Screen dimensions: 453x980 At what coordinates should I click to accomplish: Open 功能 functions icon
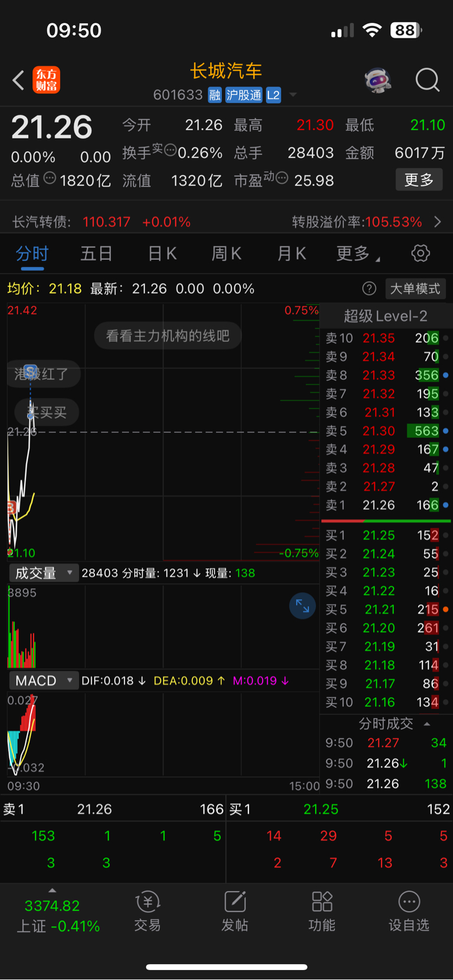(x=322, y=912)
